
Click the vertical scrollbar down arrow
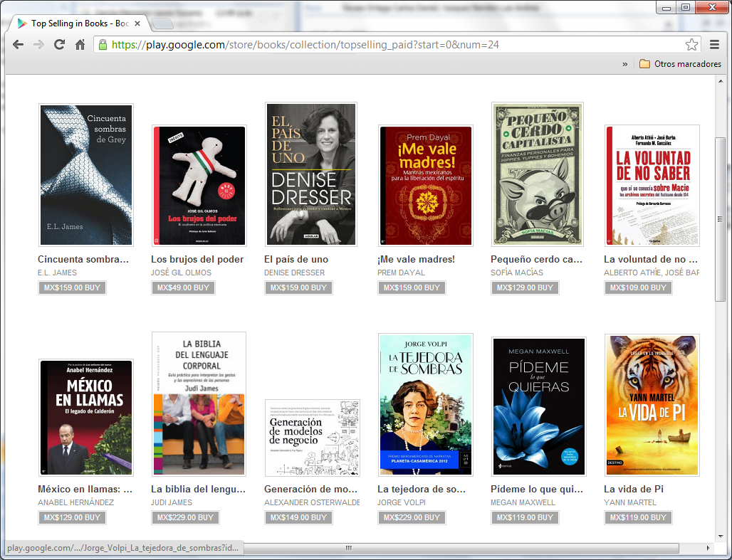pos(721,536)
